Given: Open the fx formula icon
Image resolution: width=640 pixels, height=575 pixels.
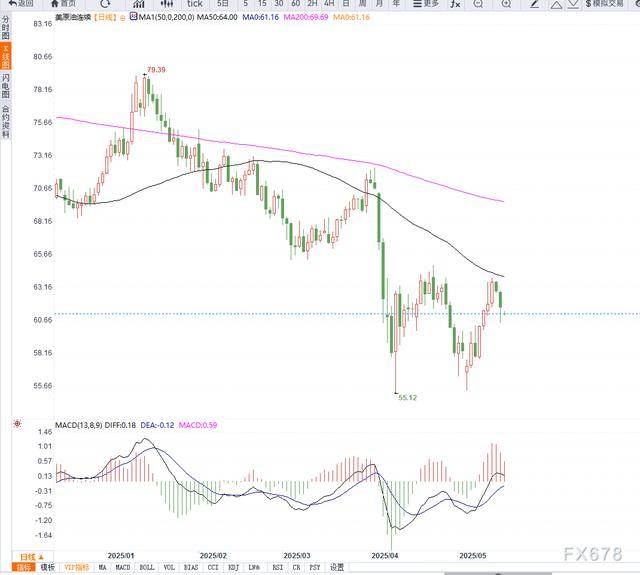Looking at the screenshot, I should [455, 4].
